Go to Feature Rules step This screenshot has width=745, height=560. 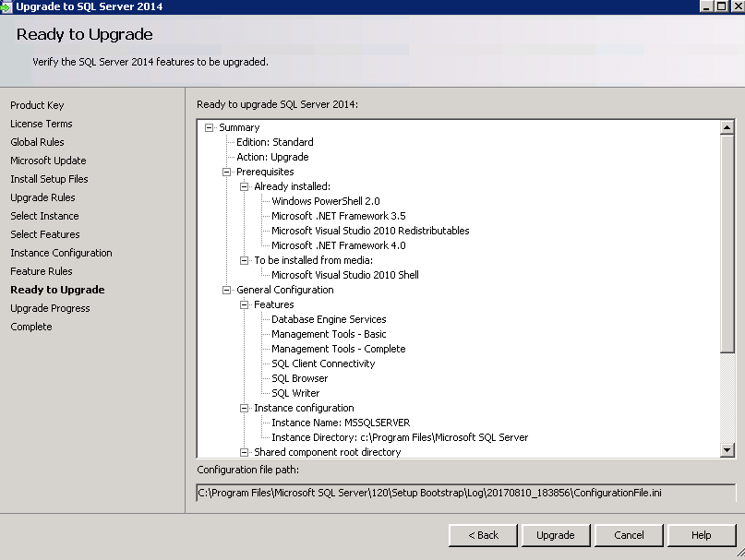pyautogui.click(x=42, y=271)
